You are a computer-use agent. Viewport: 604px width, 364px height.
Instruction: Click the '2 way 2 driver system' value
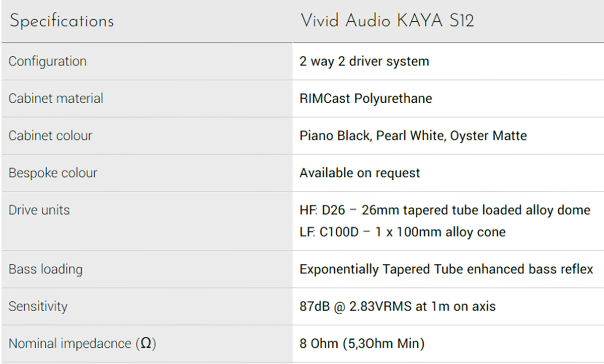[364, 61]
